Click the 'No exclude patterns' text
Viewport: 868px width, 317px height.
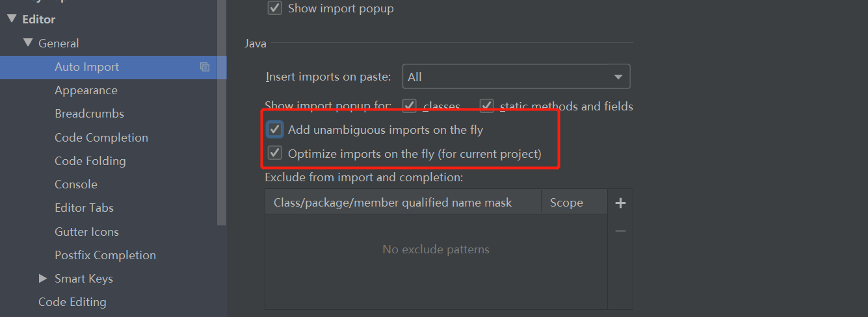tap(436, 249)
